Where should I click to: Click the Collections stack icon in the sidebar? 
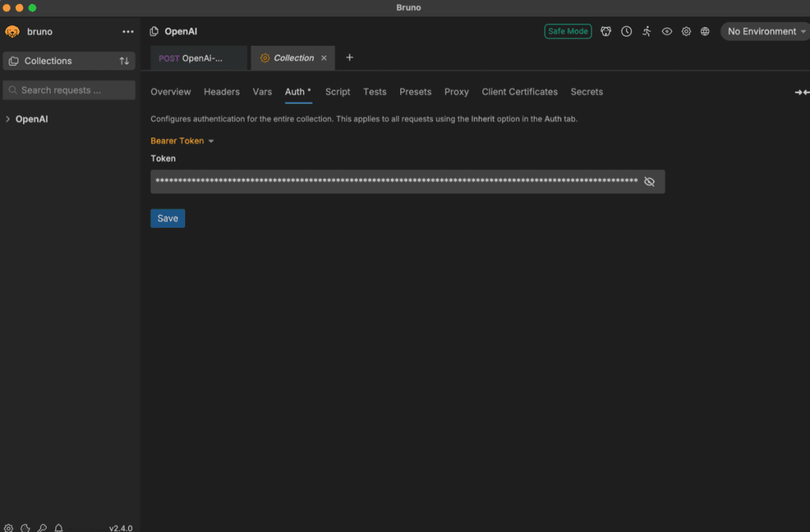(13, 61)
